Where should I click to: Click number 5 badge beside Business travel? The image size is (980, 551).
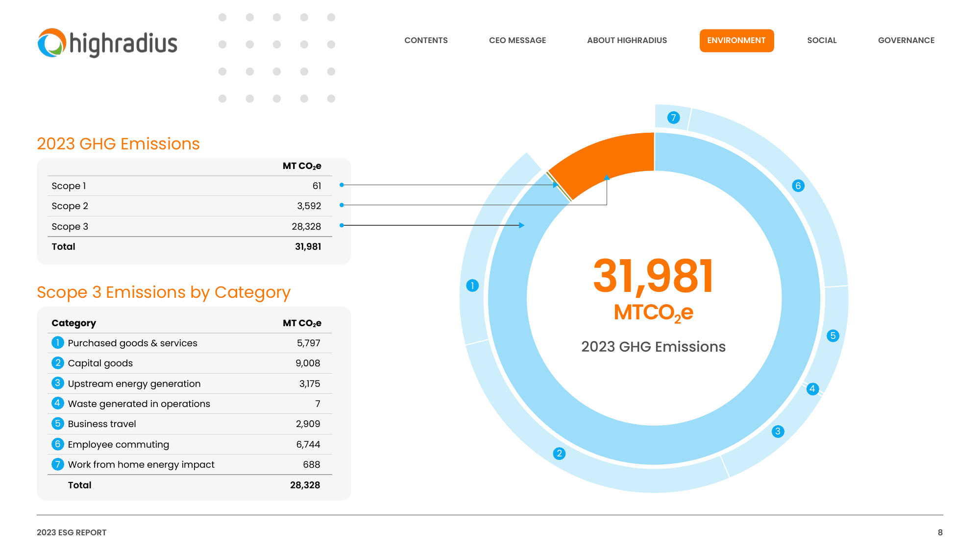(x=58, y=424)
